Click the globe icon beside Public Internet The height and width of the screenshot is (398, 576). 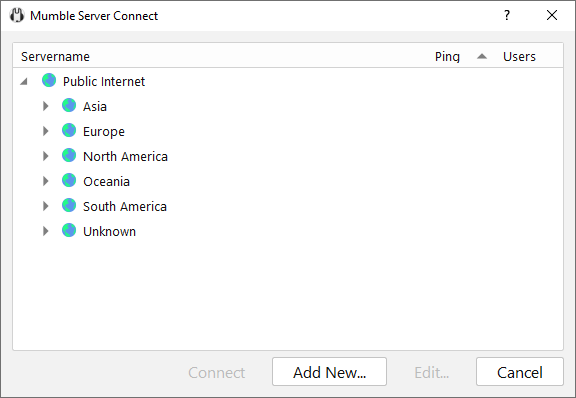pyautogui.click(x=49, y=80)
